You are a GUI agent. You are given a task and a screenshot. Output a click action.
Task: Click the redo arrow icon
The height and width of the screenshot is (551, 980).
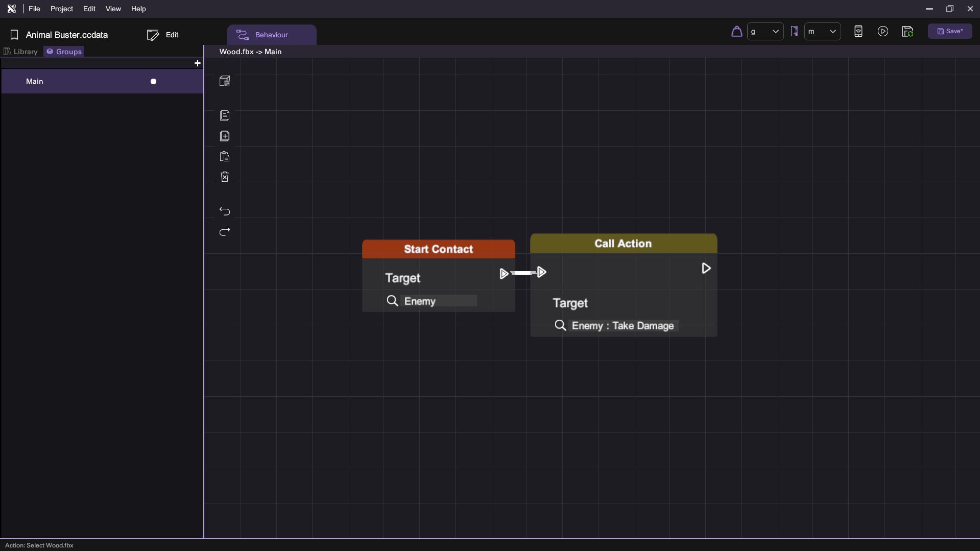[225, 232]
